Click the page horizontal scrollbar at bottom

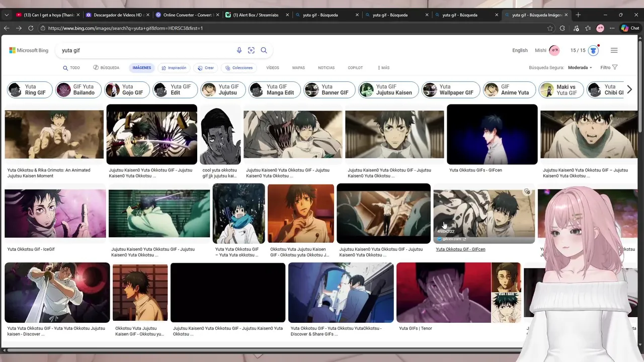coord(262,350)
